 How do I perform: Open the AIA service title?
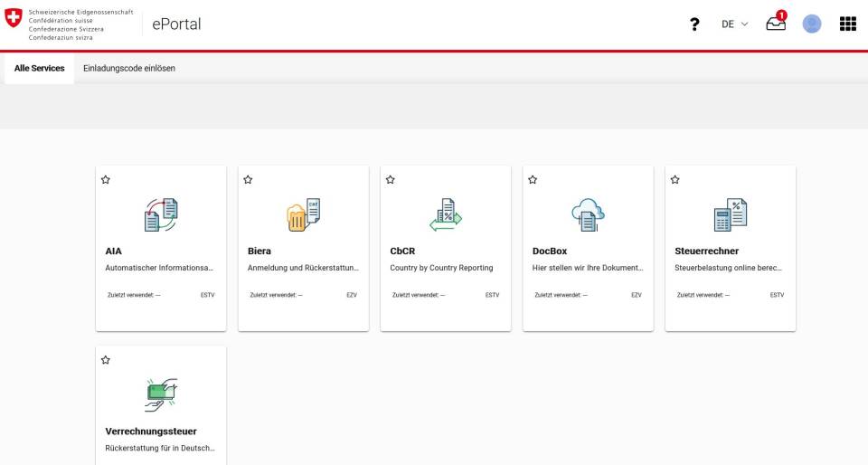point(114,251)
